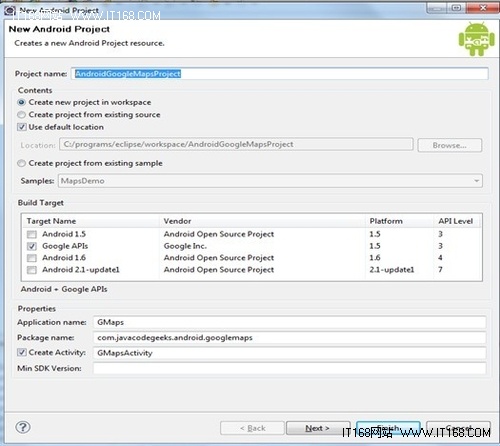The width and height of the screenshot is (500, 446).
Task: Open the Samples MapsDemo dropdown
Action: pyautogui.click(x=270, y=181)
